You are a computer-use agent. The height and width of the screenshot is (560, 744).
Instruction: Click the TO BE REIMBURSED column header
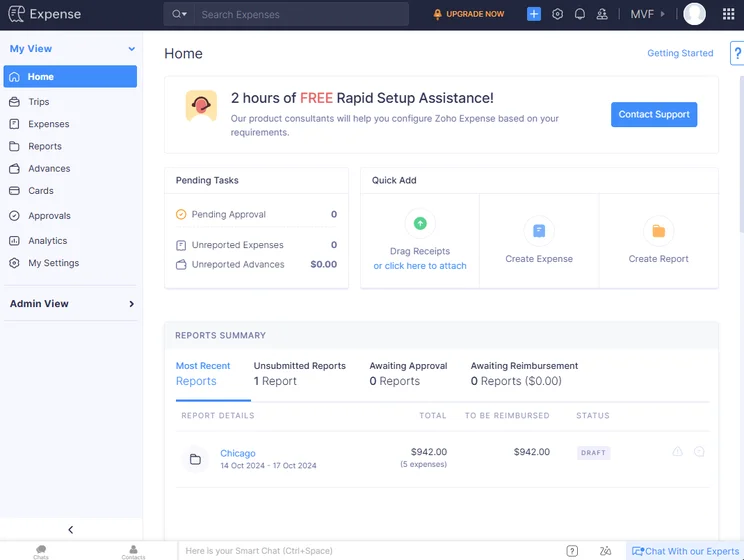click(507, 416)
